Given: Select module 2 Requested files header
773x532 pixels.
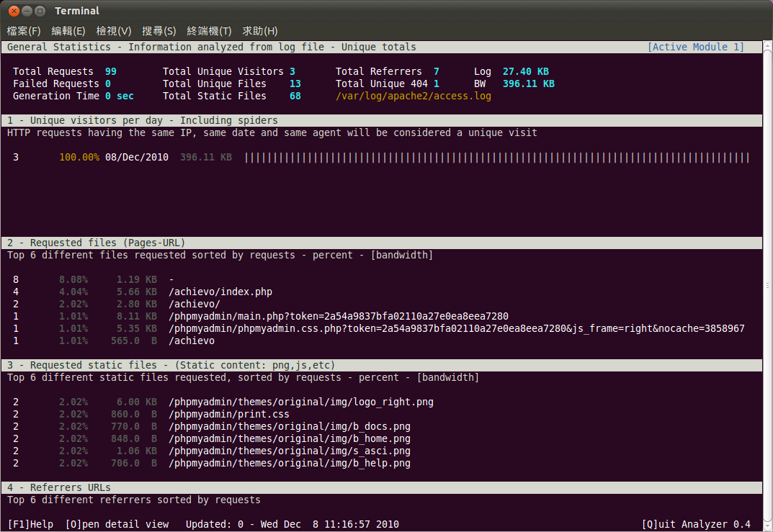Looking at the screenshot, I should (382, 243).
